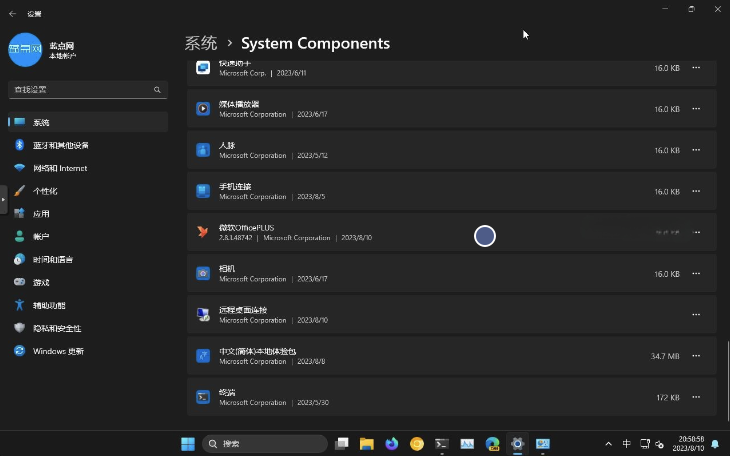
Task: Click the 终端 app icon in list
Action: pos(203,397)
